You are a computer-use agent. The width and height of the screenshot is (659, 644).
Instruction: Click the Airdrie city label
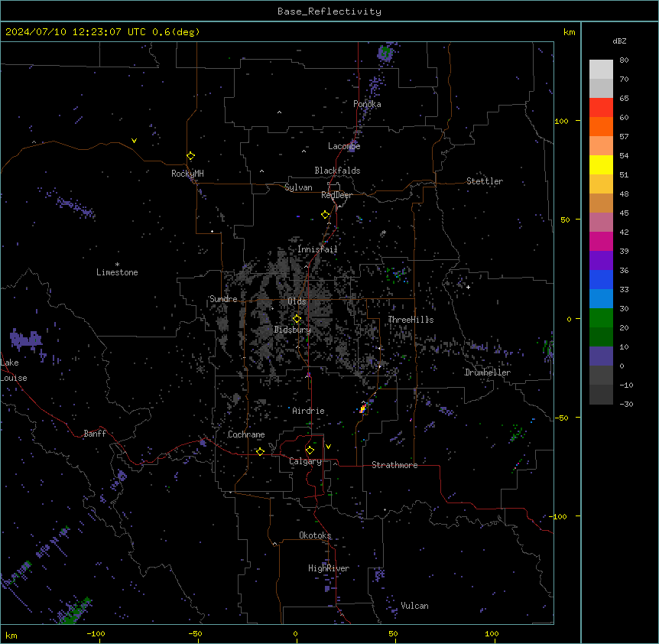[x=309, y=411]
